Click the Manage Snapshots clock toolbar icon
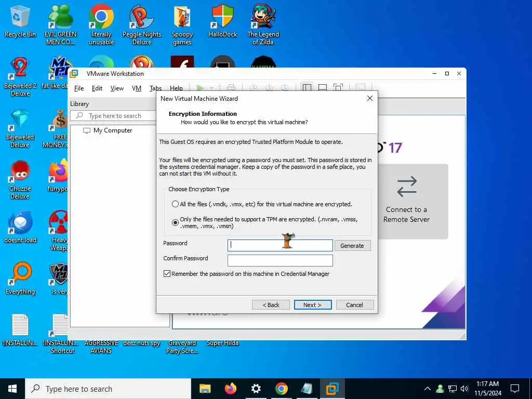This screenshot has width=532, height=399. point(285,87)
